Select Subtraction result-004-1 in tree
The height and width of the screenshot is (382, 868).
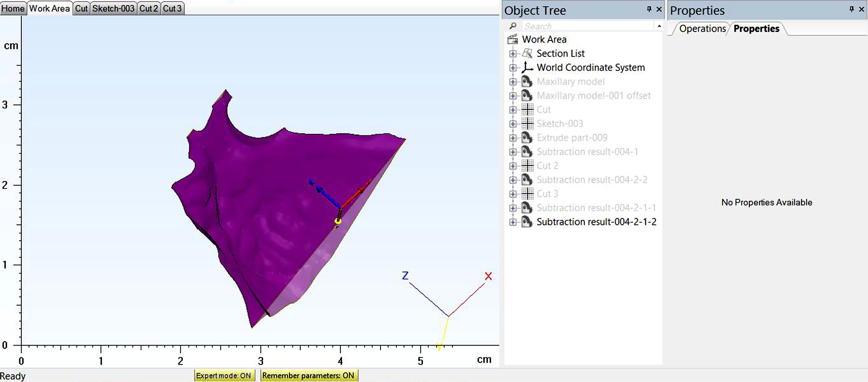(x=587, y=152)
